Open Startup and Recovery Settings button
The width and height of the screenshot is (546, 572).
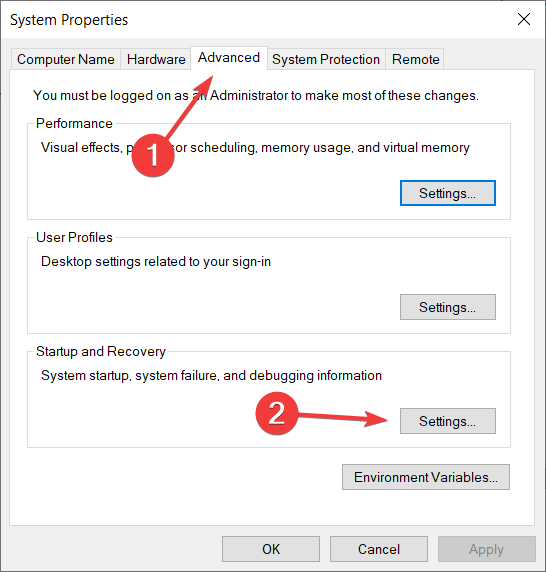[x=448, y=421]
